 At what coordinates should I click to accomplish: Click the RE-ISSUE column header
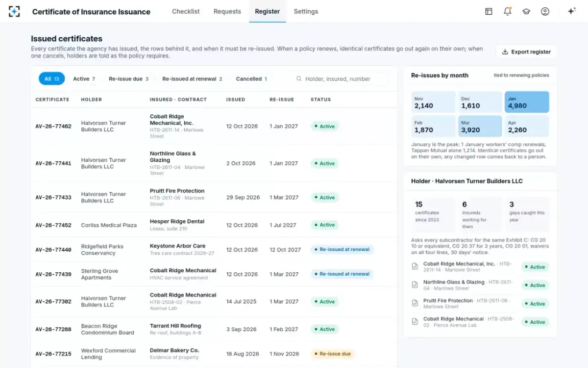(x=282, y=100)
